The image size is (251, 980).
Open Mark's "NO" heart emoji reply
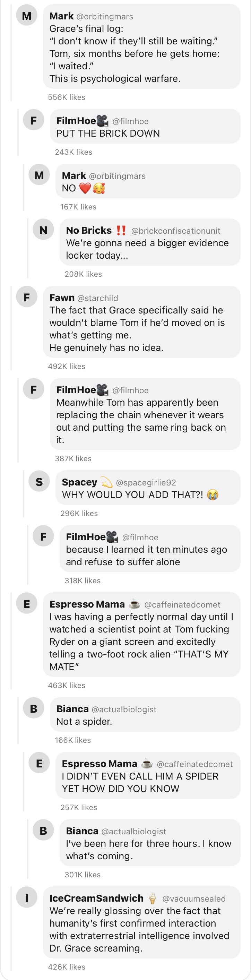click(x=148, y=181)
